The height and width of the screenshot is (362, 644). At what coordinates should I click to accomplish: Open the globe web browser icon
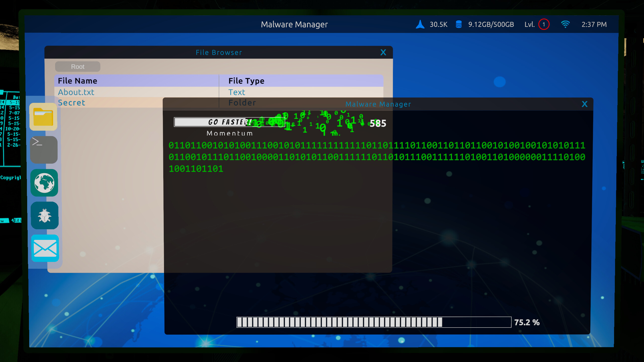click(x=44, y=183)
